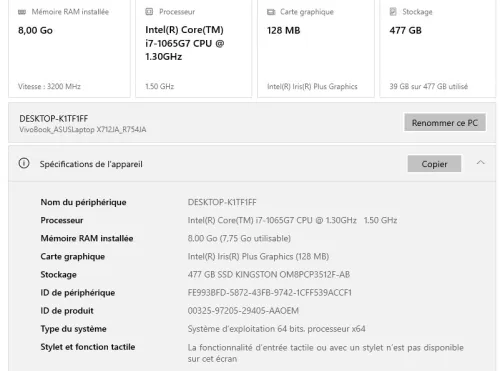Click Processeur card title
Image resolution: width=500 pixels, height=371 pixels.
[x=177, y=12]
